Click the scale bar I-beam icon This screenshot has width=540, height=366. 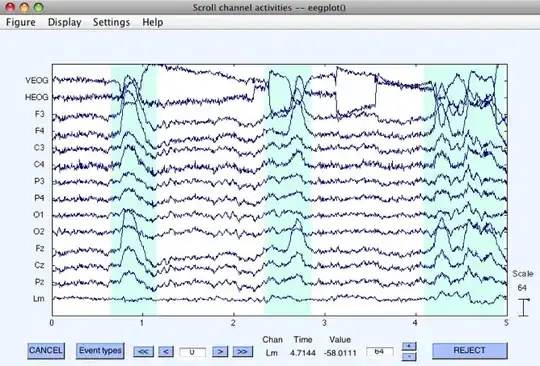tap(524, 307)
